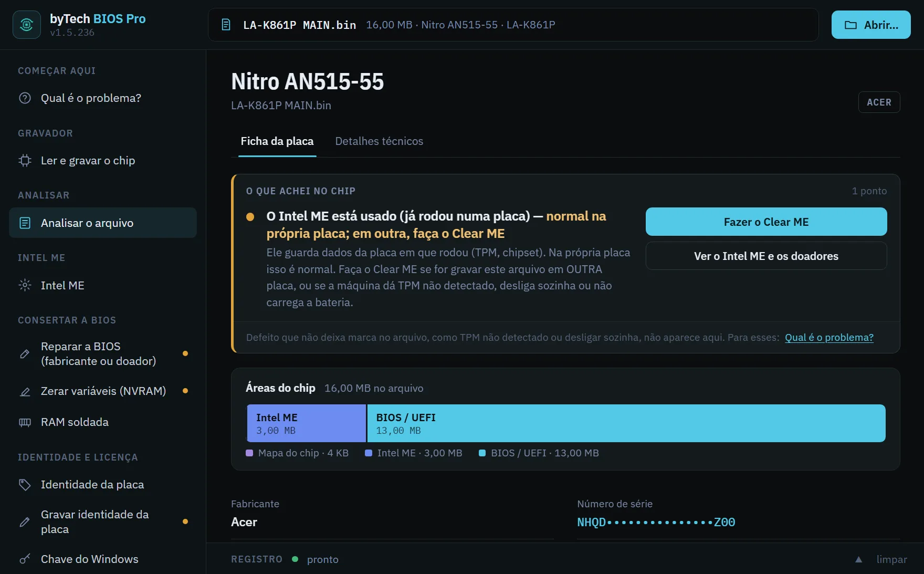924x574 pixels.
Task: Select the Intel ME 3,00 MB chip area block
Action: coord(307,423)
